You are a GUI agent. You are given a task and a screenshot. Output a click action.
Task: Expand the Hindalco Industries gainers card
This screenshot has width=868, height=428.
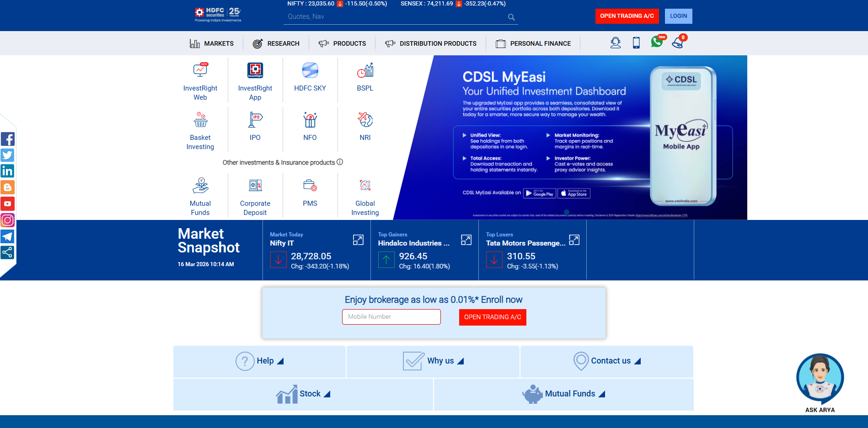click(466, 240)
